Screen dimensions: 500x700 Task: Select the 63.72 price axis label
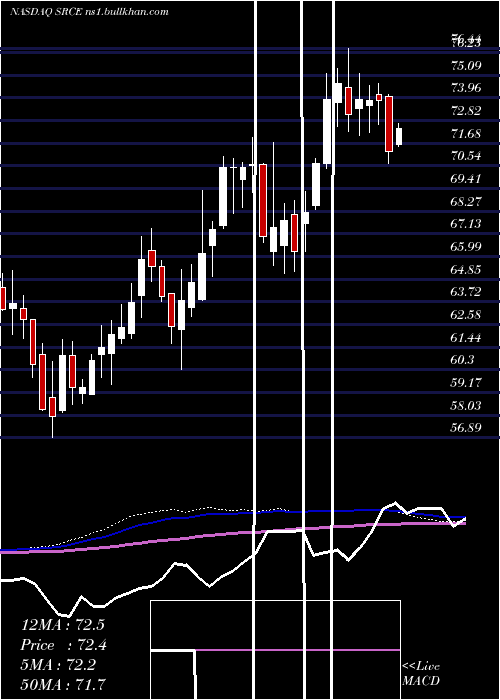[467, 292]
